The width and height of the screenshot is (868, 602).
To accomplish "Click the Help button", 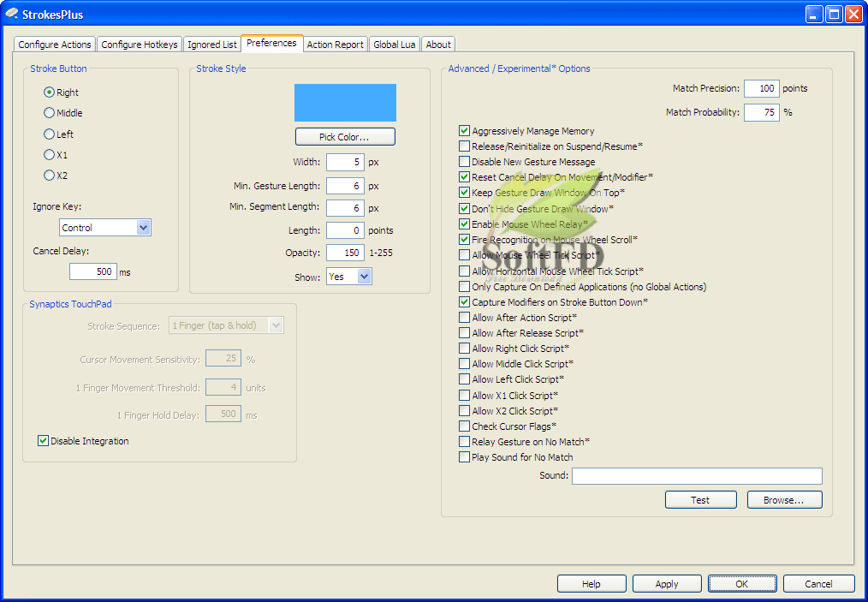I will 592,584.
